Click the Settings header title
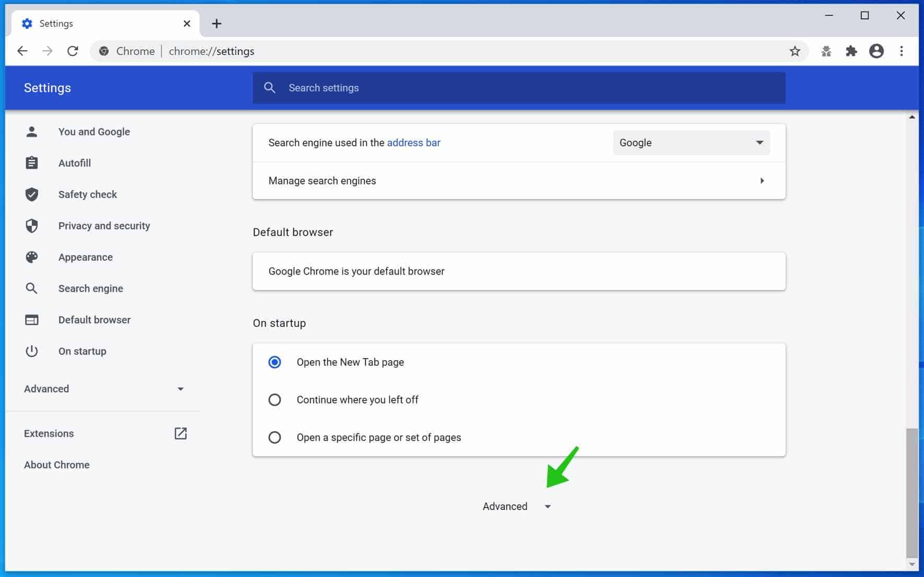 point(48,88)
